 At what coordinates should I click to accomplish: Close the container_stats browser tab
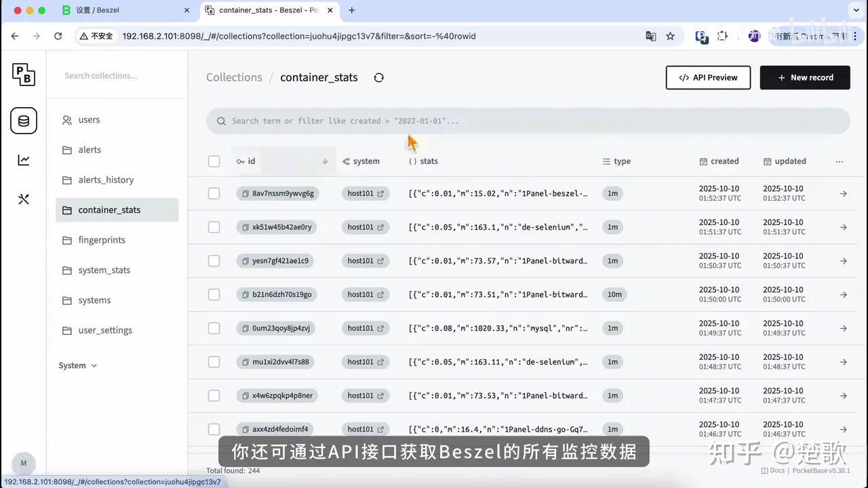point(332,10)
